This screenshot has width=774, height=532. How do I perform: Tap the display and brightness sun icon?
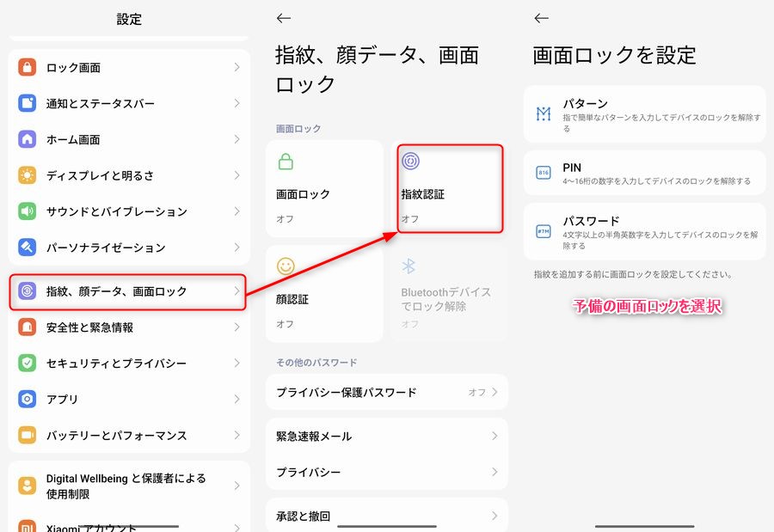(28, 175)
